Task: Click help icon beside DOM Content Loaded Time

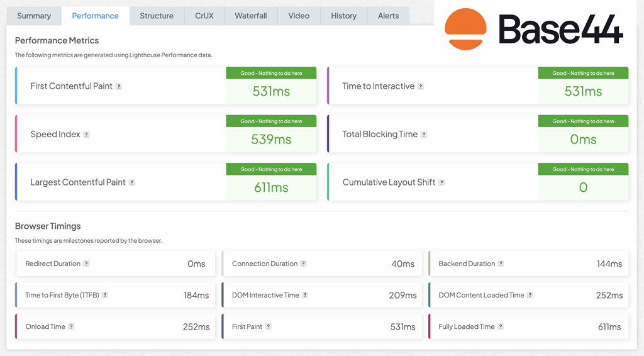Action: tap(530, 295)
